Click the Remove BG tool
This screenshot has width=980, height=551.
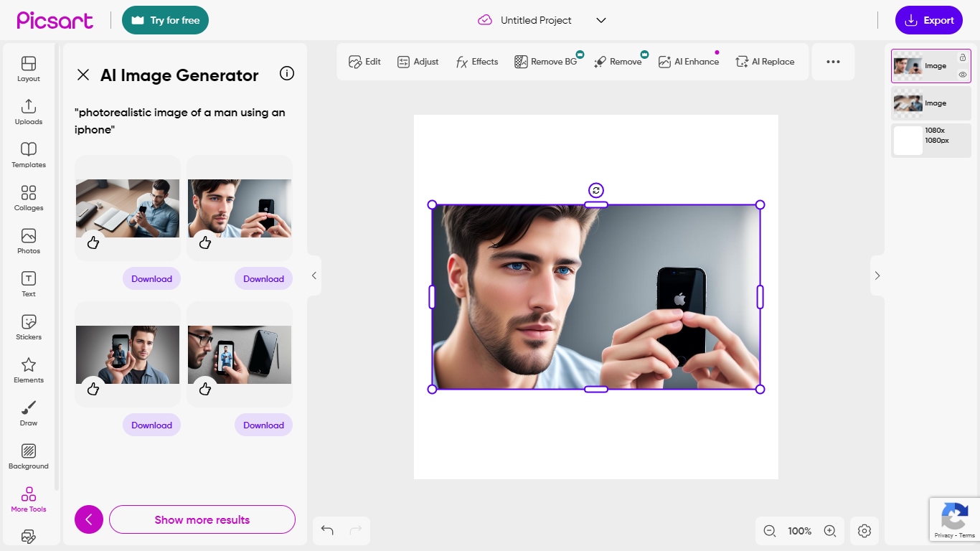pos(546,62)
